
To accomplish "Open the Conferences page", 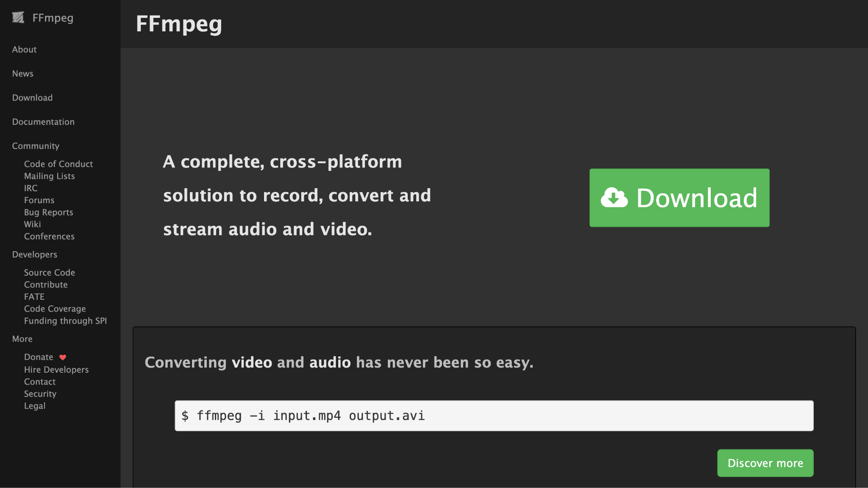I will point(49,236).
